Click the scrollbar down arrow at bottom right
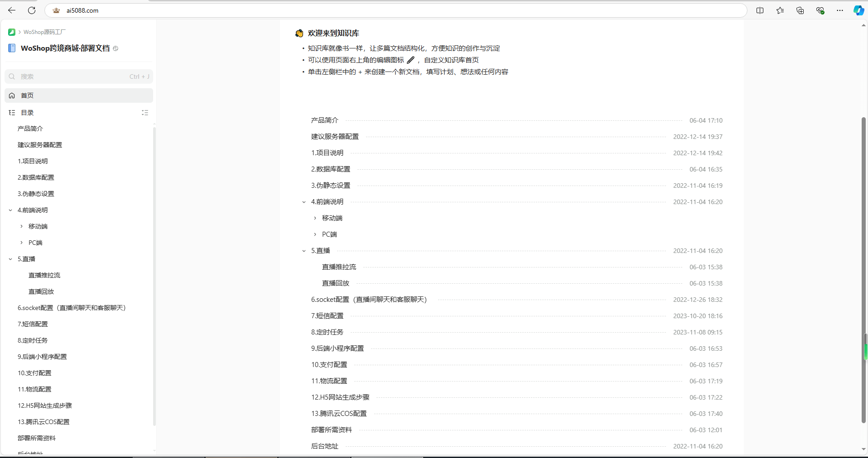This screenshot has height=458, width=868. click(x=864, y=449)
